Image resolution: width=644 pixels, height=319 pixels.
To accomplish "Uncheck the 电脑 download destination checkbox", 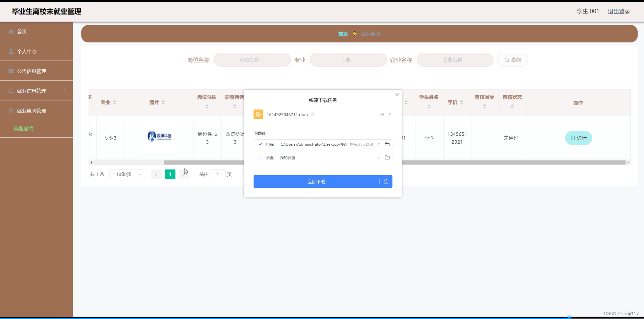I will (260, 144).
